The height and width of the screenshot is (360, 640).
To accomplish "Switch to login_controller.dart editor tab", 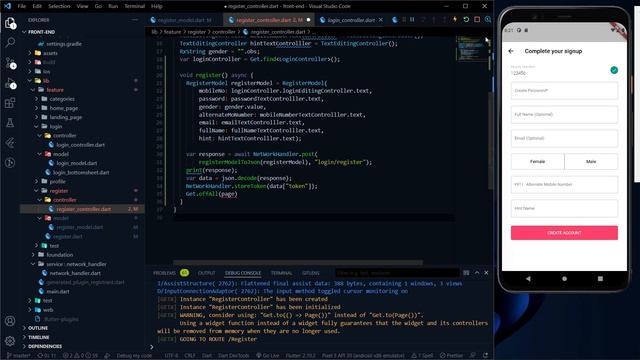I will [x=351, y=20].
